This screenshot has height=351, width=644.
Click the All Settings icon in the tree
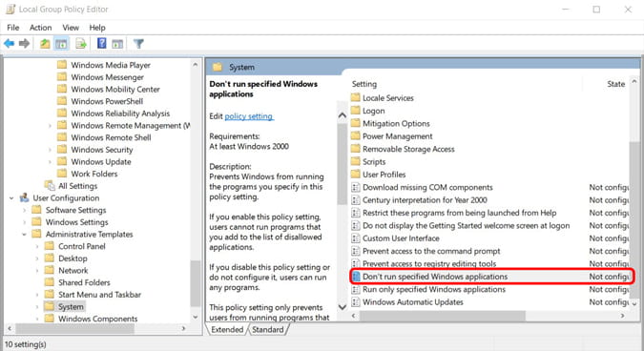click(x=50, y=186)
